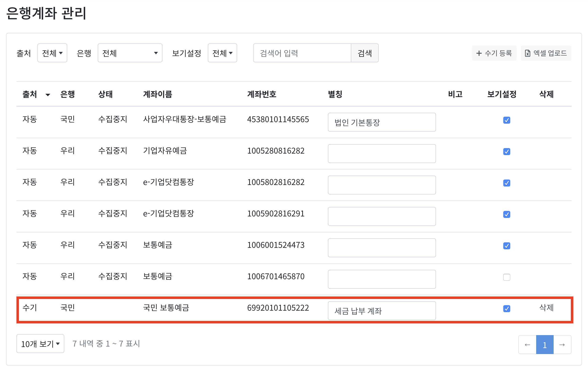Click 삭제 link for 국민 보통예금 row

tap(546, 308)
